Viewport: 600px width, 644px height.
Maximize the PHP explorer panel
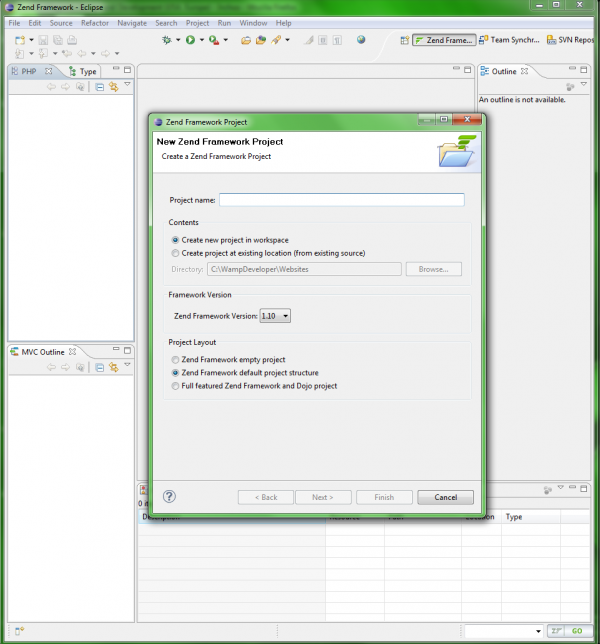tap(128, 70)
